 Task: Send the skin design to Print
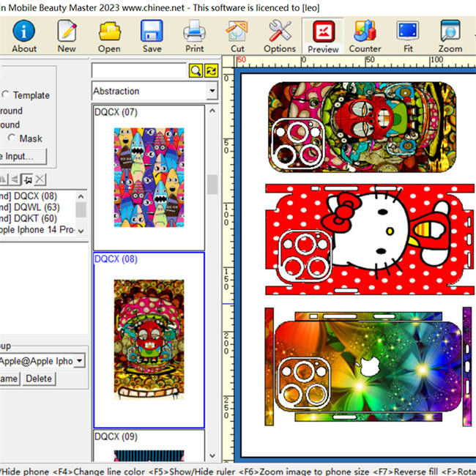click(194, 37)
